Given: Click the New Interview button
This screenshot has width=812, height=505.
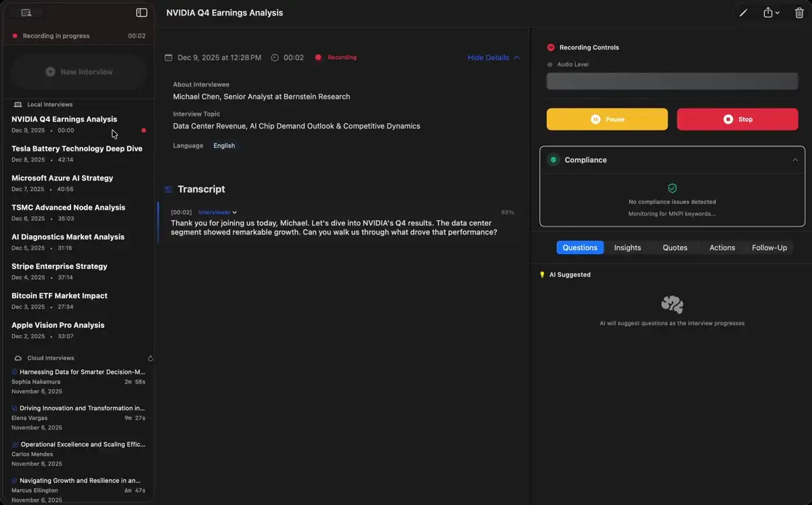Looking at the screenshot, I should [x=79, y=72].
